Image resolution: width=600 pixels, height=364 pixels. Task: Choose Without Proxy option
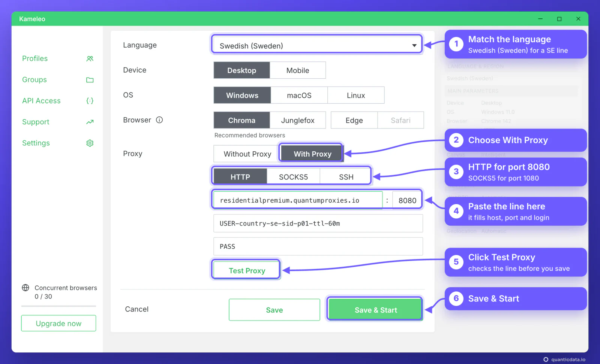tap(247, 154)
